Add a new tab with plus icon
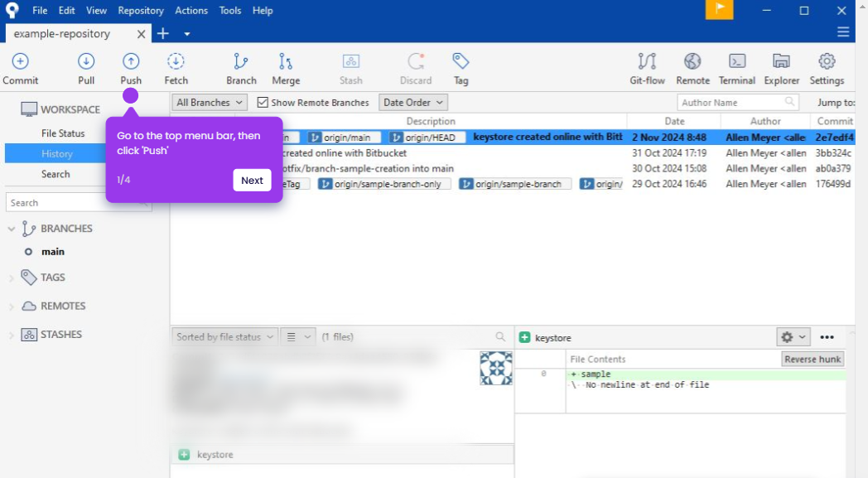This screenshot has height=478, width=868. click(x=162, y=34)
